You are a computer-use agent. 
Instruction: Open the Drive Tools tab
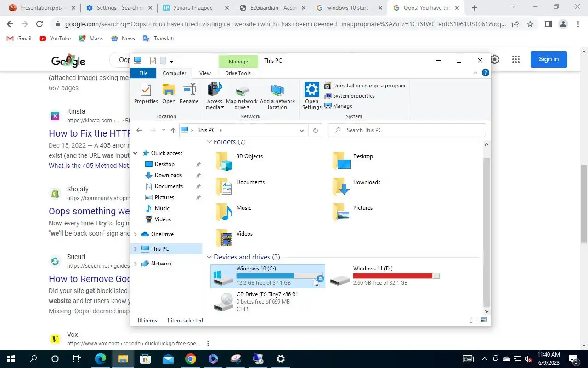click(x=238, y=73)
